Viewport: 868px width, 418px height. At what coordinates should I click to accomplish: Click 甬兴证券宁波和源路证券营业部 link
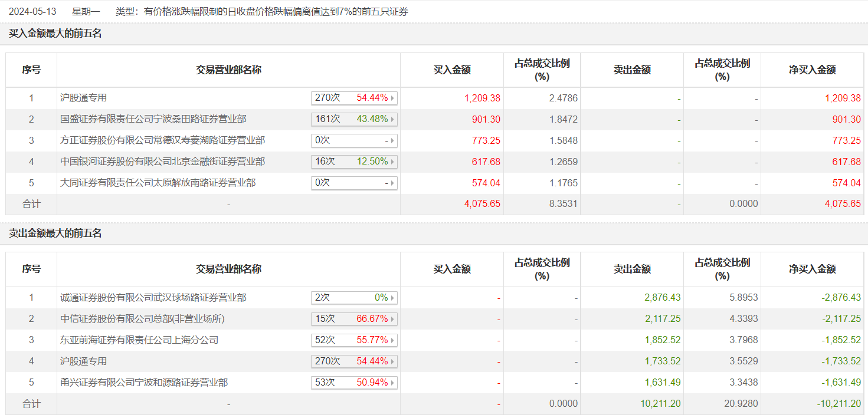[144, 383]
